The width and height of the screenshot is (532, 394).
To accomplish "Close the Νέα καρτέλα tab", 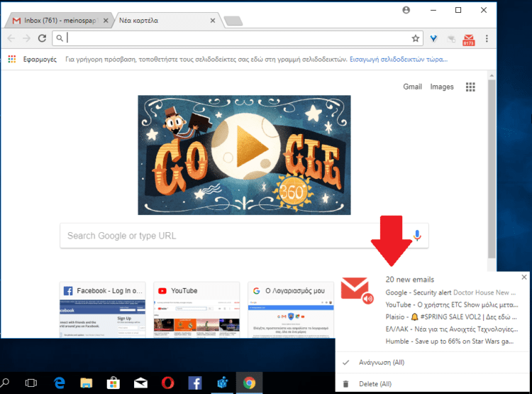I will 213,21.
